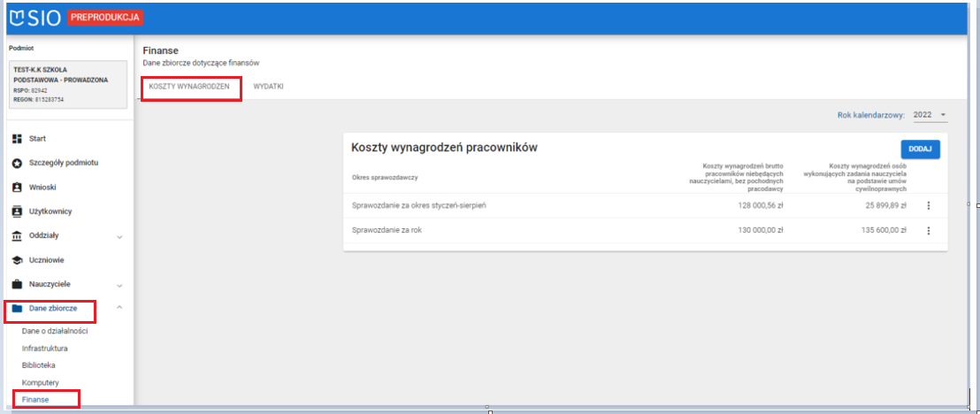Expand the Oddziały chevron

(x=119, y=237)
